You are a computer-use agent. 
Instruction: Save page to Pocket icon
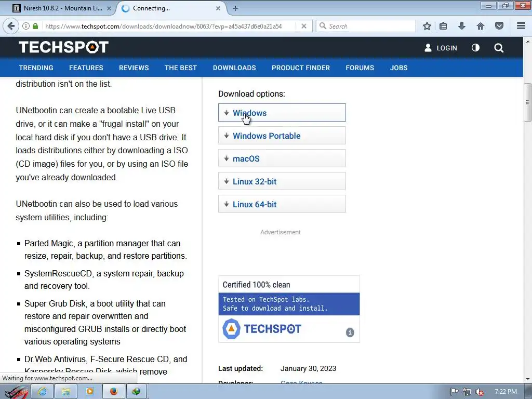pyautogui.click(x=499, y=26)
